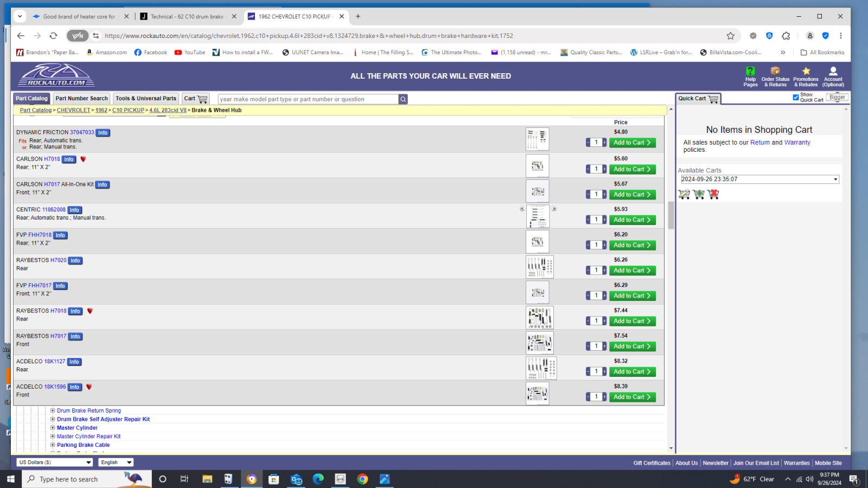Click the delete cart red X icon

click(713, 194)
